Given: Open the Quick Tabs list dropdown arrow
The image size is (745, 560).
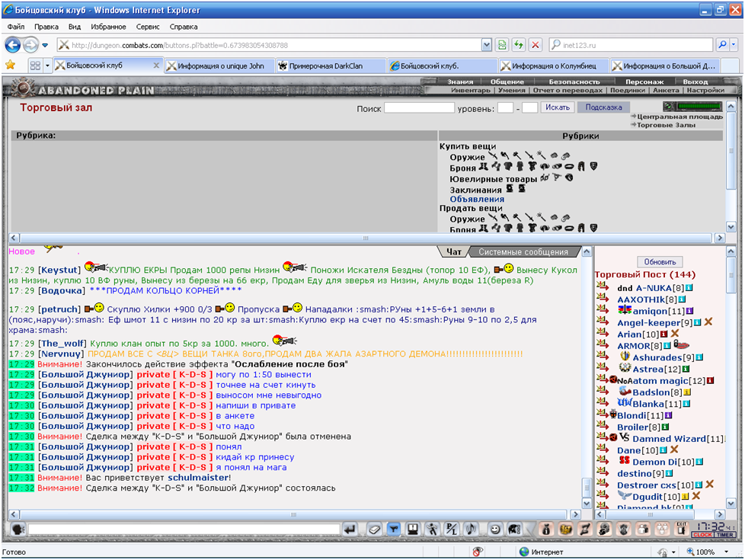Looking at the screenshot, I should (47, 66).
